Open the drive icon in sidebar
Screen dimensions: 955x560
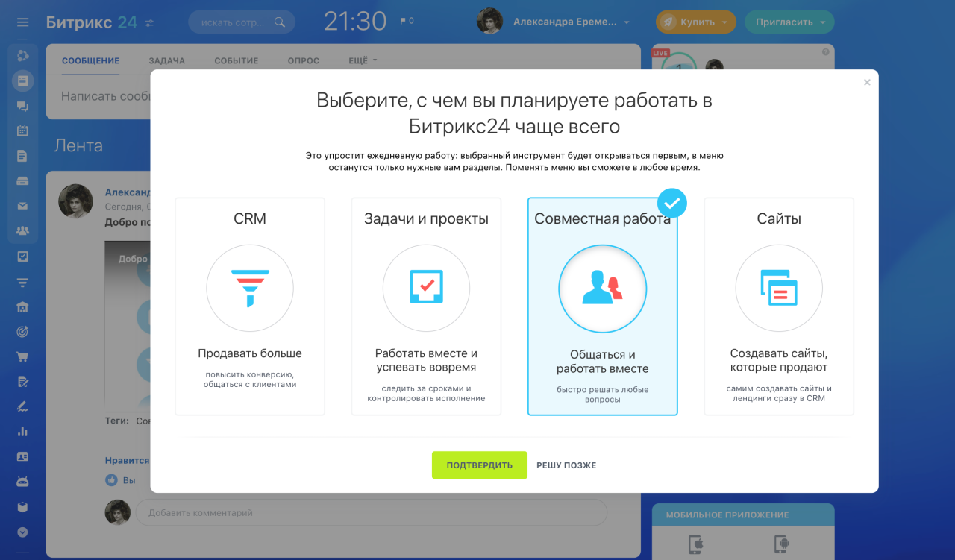22,180
